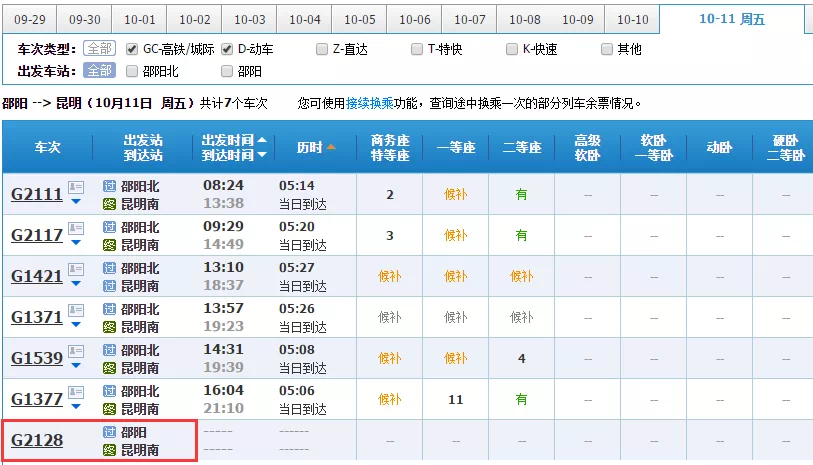Enable K-快速 train type filter
This screenshot has height=465, width=813.
tap(511, 49)
